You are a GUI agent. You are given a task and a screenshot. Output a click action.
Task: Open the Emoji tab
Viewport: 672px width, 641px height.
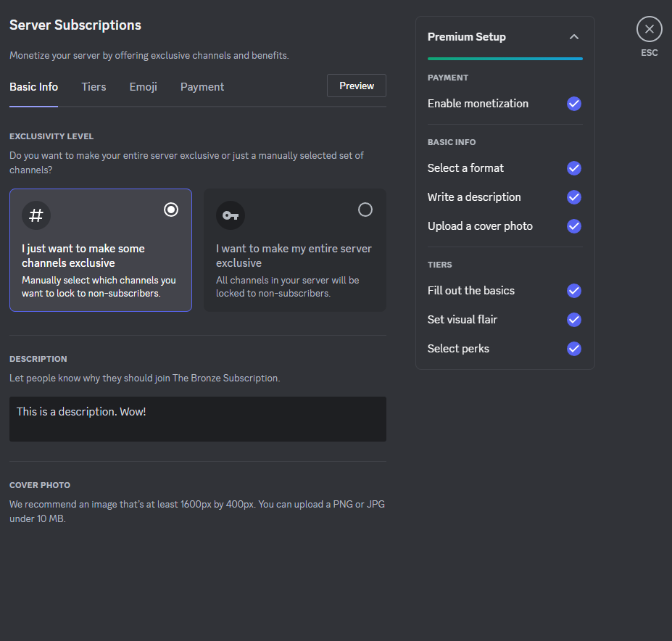tap(143, 87)
